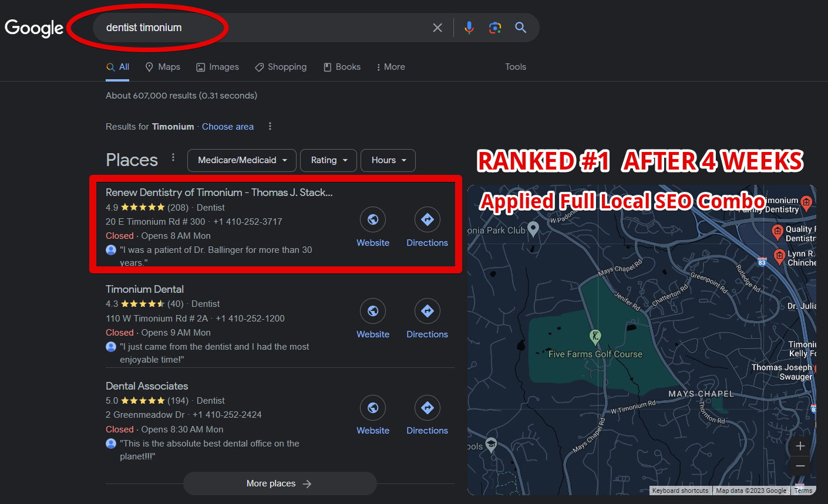The image size is (828, 504).
Task: Open the Timonium Dental listing title
Action: [144, 289]
